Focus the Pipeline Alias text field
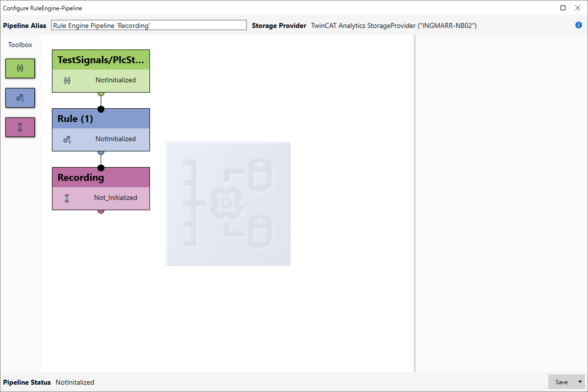 [x=149, y=25]
